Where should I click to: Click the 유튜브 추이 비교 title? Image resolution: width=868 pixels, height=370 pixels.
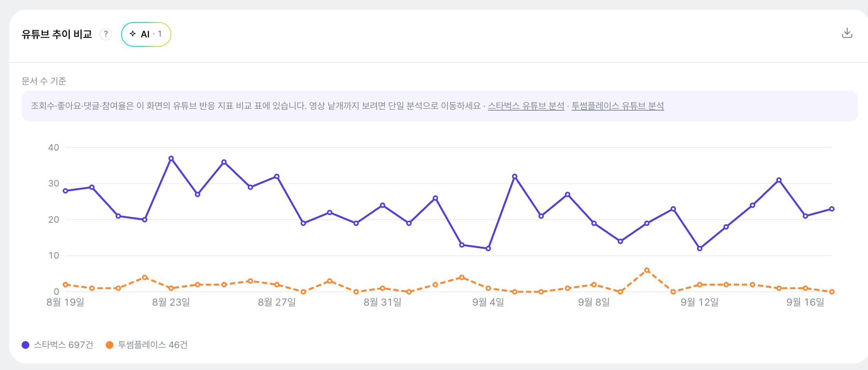coord(57,34)
